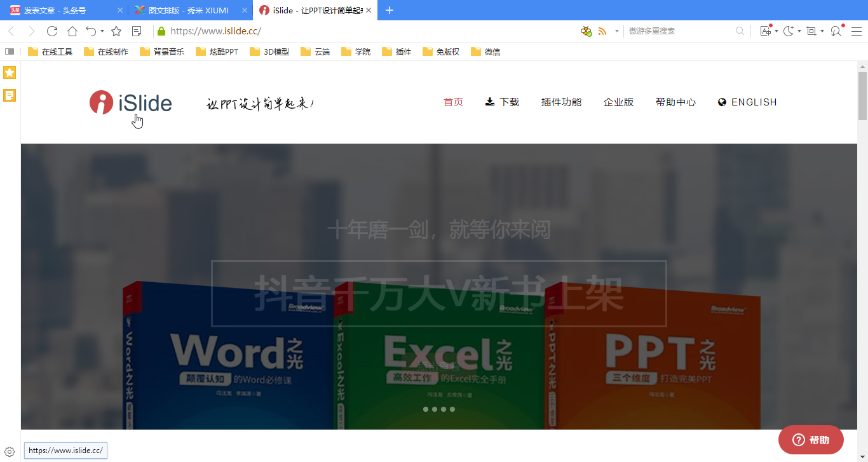868x462 pixels.
Task: Select the last banner carousel dot
Action: pos(452,409)
